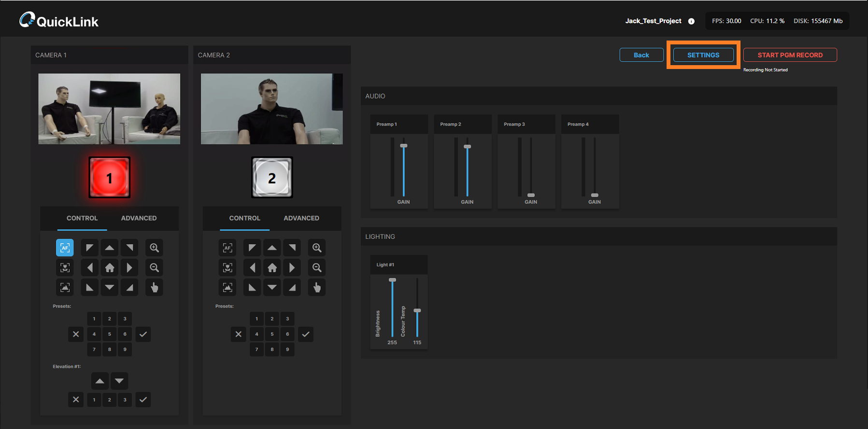This screenshot has width=868, height=429.
Task: Tilt Camera 2 upward with up arrow
Action: click(x=272, y=248)
